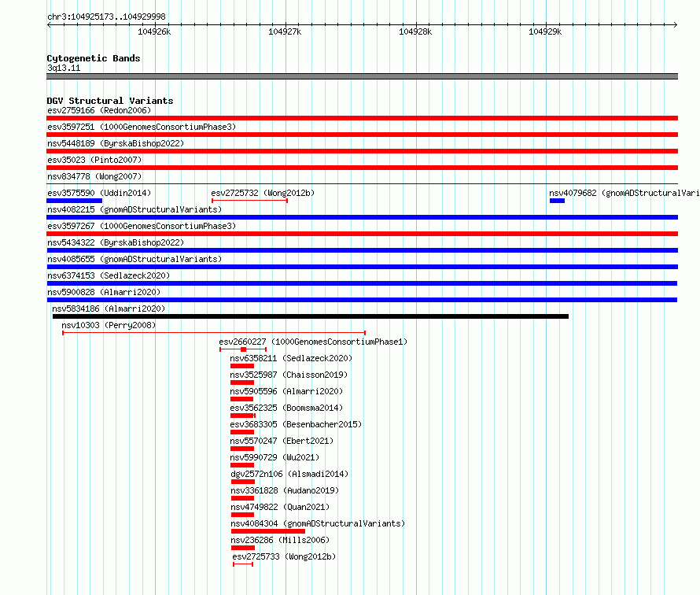The width and height of the screenshot is (700, 595).
Task: Click the esv2725732 red bracket feature
Action: point(249,201)
